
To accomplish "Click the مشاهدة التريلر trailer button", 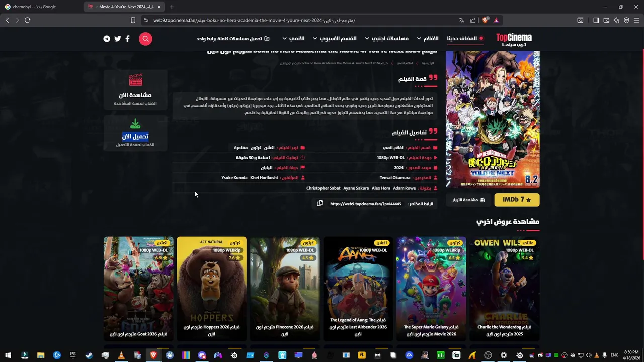I will (x=468, y=200).
